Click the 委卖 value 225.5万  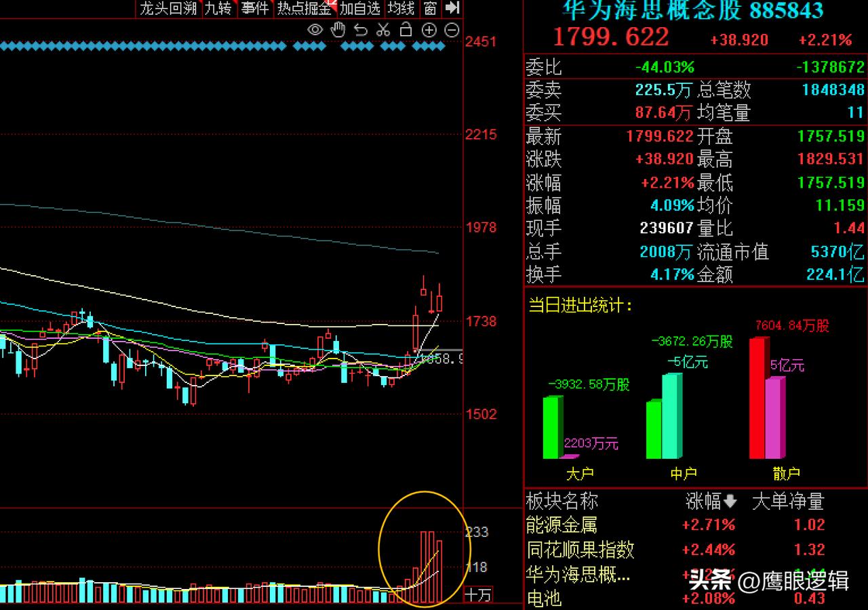[664, 89]
